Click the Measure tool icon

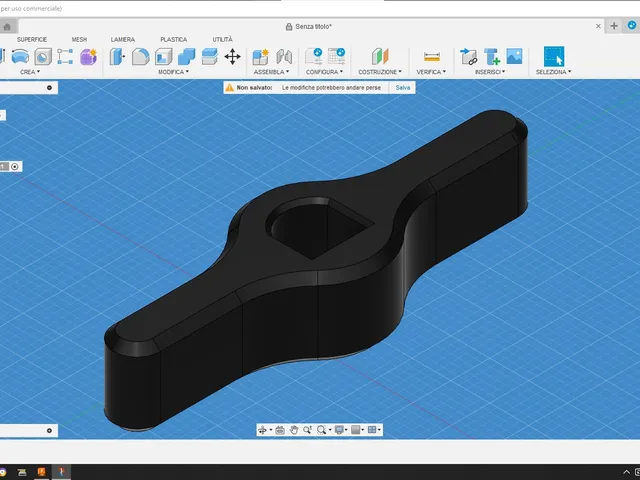click(x=431, y=56)
